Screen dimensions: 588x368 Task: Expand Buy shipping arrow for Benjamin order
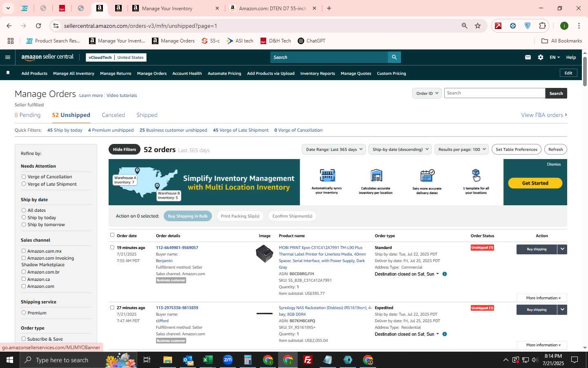point(562,249)
